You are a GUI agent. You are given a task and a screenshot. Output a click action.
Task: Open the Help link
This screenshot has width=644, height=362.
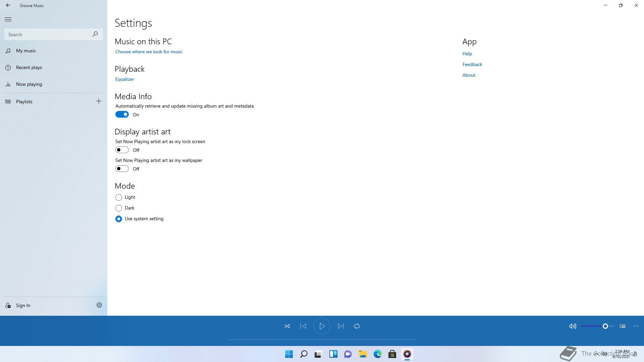(467, 54)
